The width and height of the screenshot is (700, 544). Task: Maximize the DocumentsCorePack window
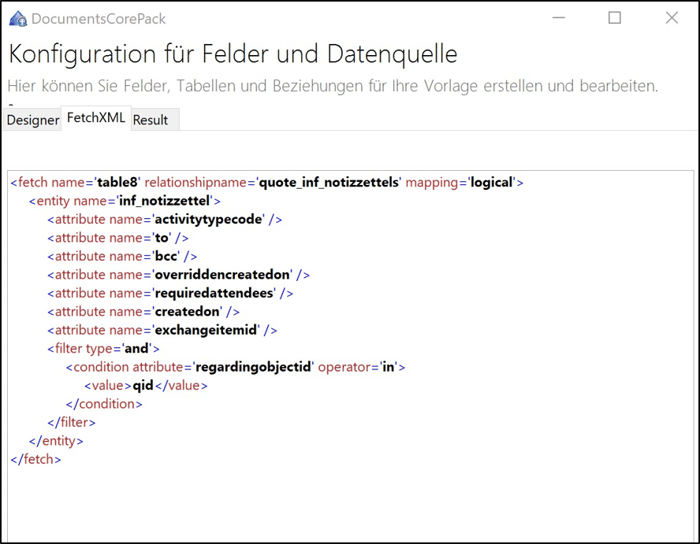coord(614,18)
